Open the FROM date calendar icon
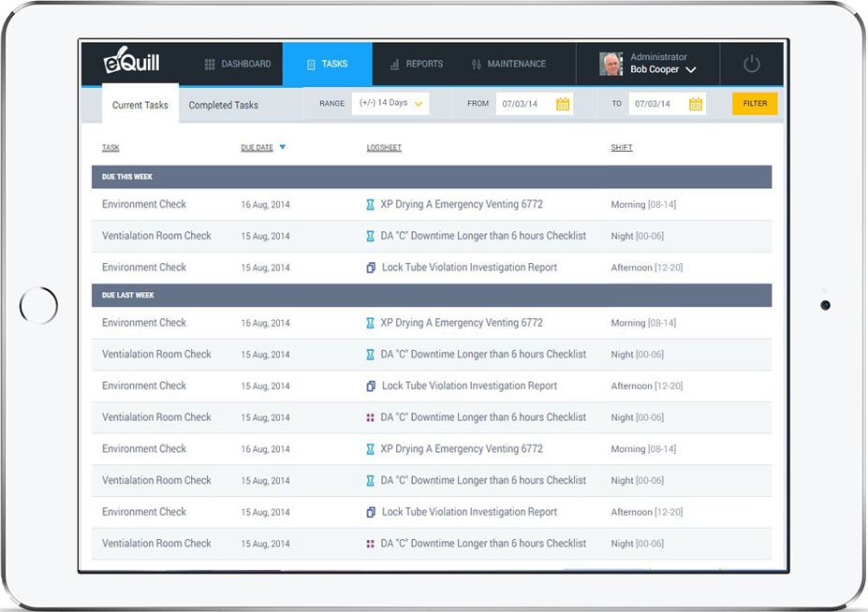 (563, 104)
